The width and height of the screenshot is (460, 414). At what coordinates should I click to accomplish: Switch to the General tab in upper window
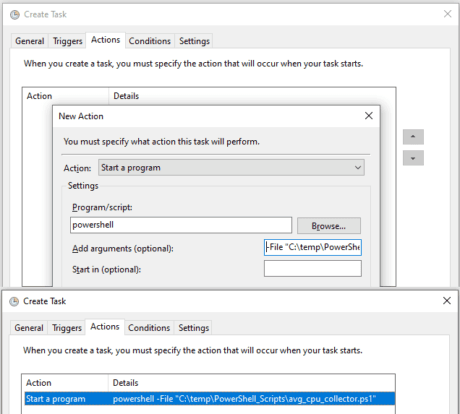coord(30,41)
